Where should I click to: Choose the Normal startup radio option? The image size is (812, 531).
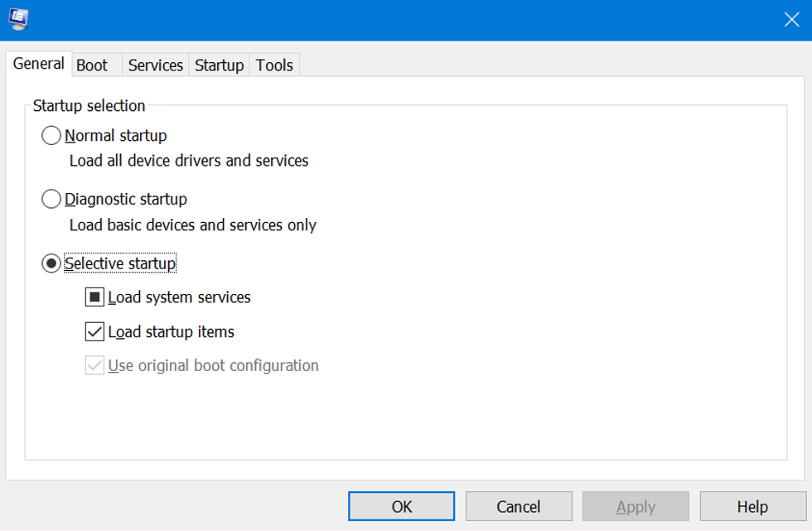click(x=51, y=136)
